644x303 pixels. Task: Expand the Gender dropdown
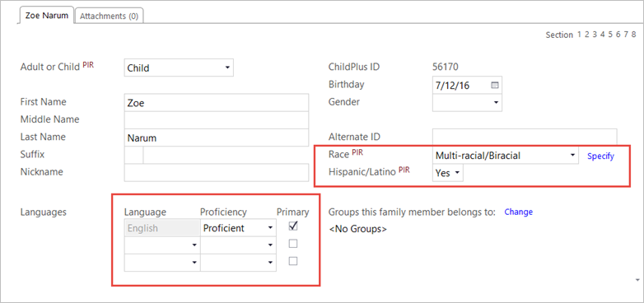tap(467, 102)
